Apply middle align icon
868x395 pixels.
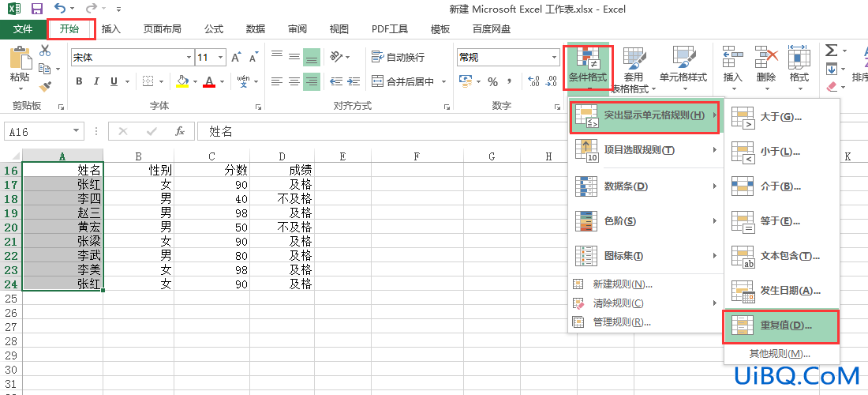point(294,57)
